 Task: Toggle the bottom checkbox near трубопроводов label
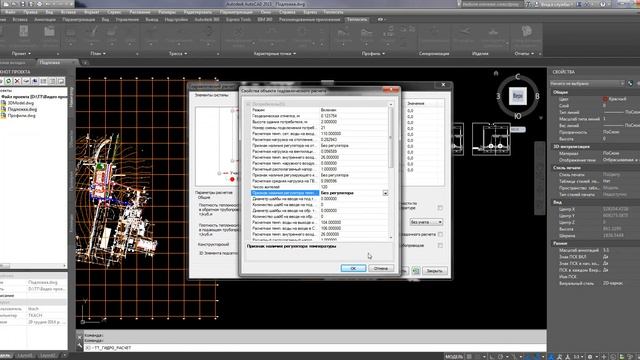point(440,245)
